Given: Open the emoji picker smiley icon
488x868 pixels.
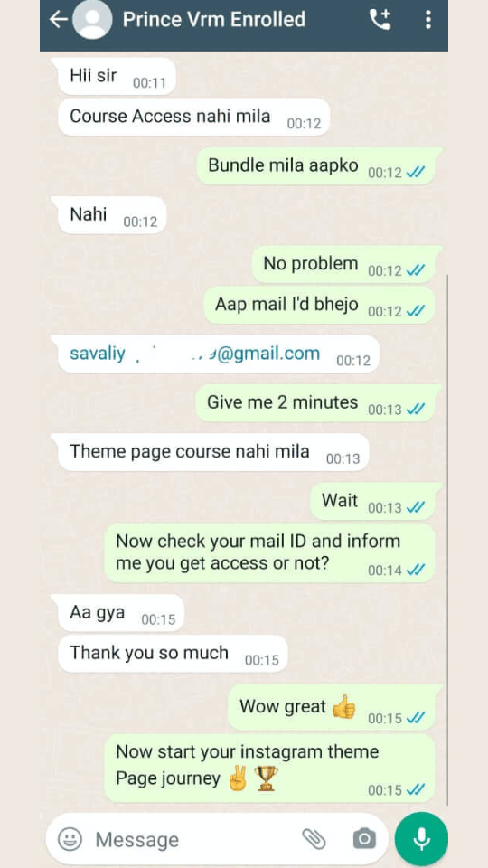Looking at the screenshot, I should (x=70, y=839).
